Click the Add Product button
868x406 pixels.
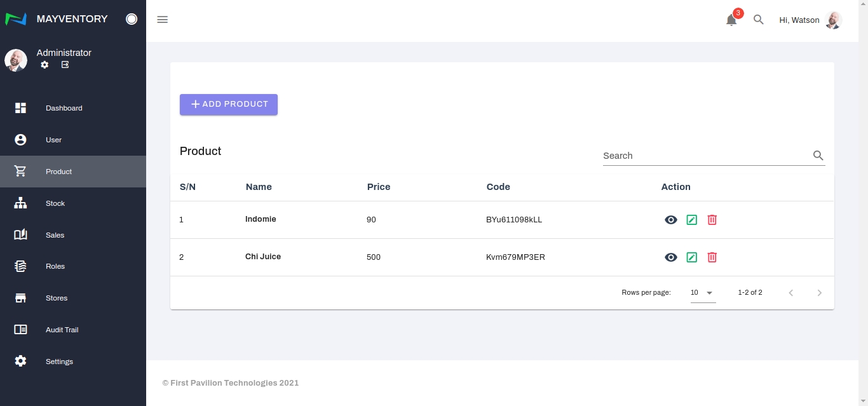(229, 104)
